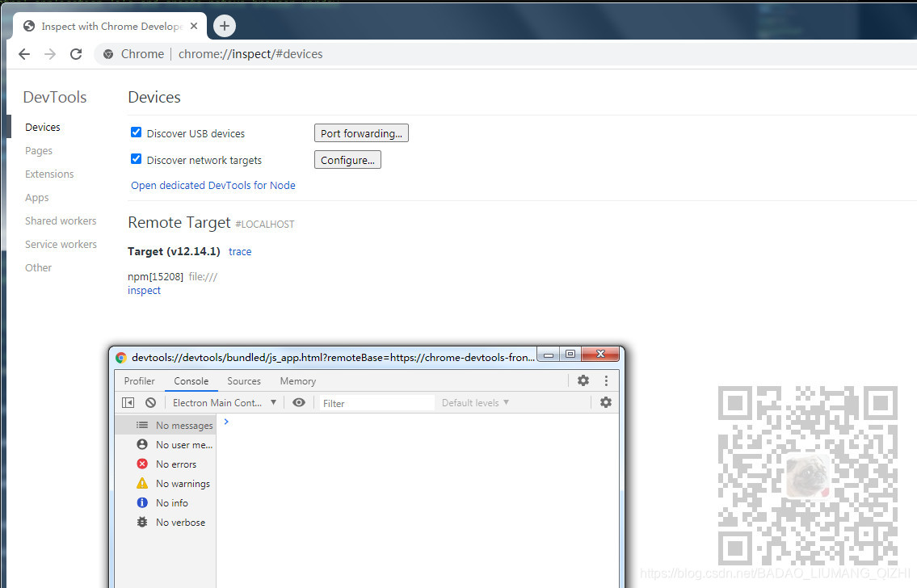
Task: Uncheck Discover USB devices
Action: [137, 132]
